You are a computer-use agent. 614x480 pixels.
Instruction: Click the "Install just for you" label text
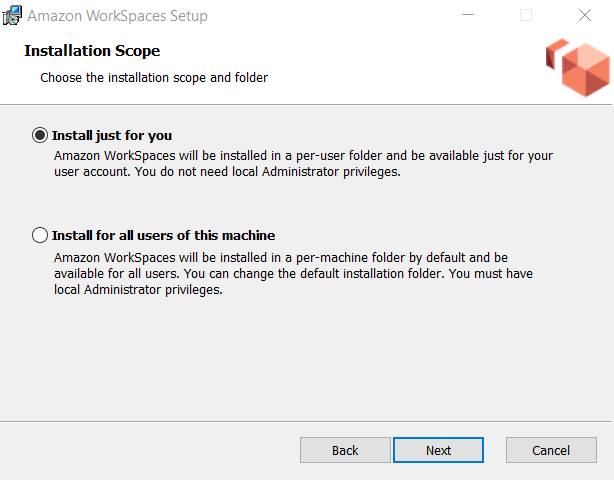(119, 135)
